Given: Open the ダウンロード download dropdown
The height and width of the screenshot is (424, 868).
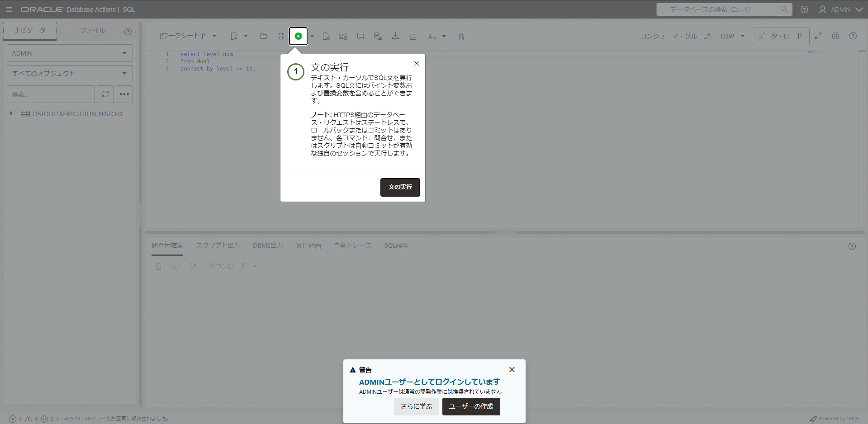Looking at the screenshot, I should coord(232,266).
